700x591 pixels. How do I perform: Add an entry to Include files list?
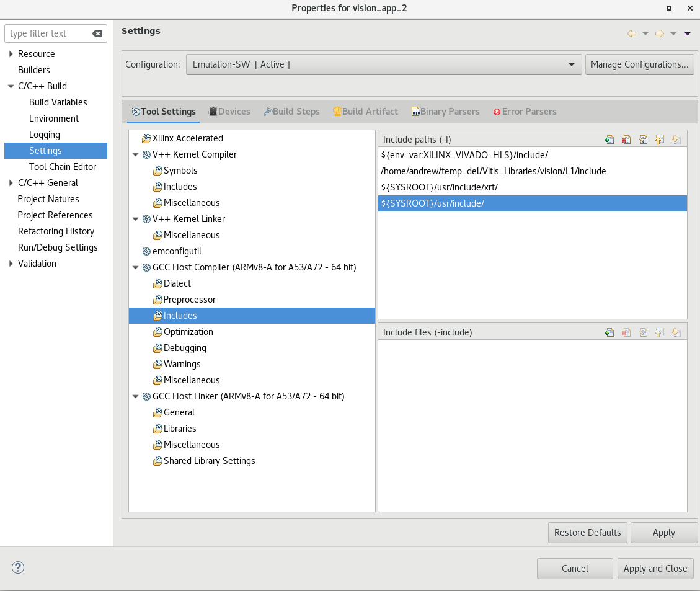[x=609, y=332]
